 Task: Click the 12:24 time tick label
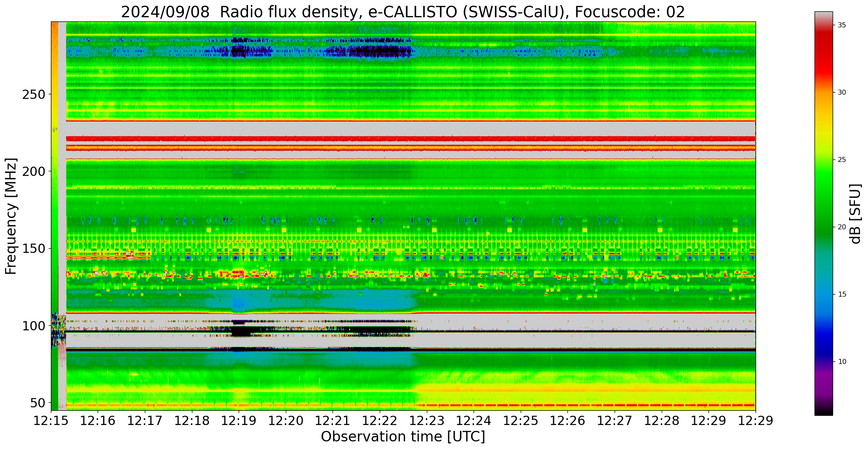474,421
